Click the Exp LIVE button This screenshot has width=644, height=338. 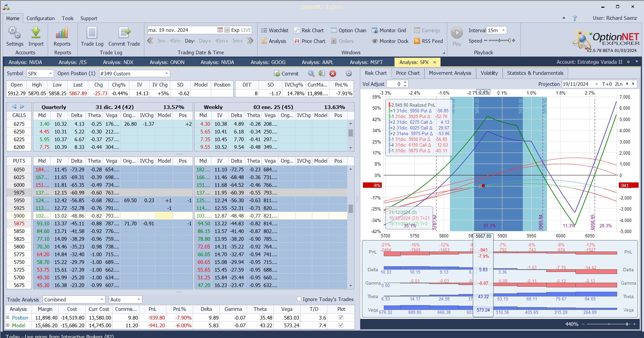(x=241, y=30)
